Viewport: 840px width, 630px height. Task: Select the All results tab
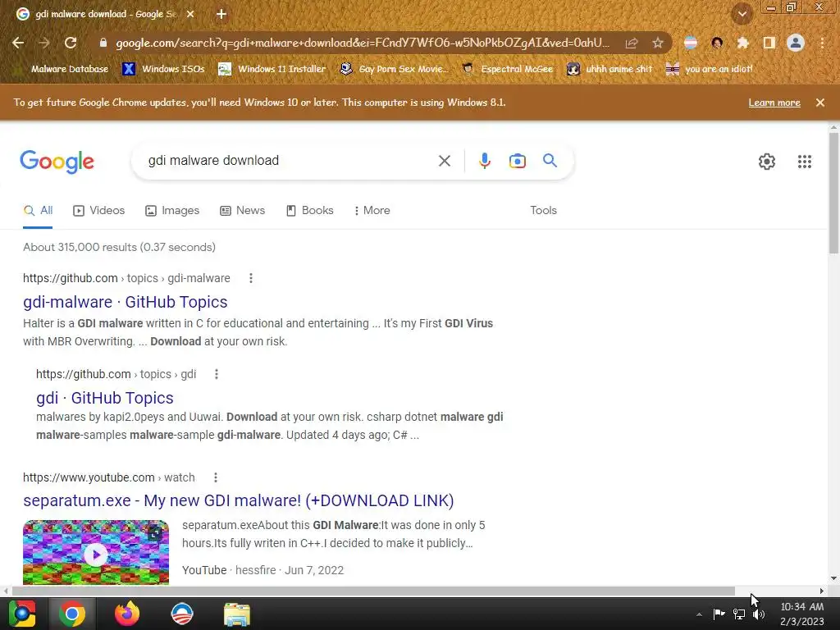tap(38, 211)
